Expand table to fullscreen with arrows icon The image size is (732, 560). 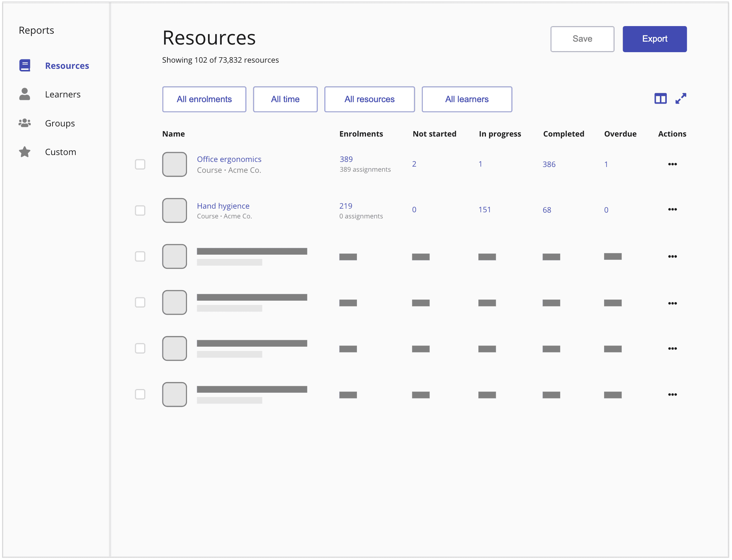[681, 98]
